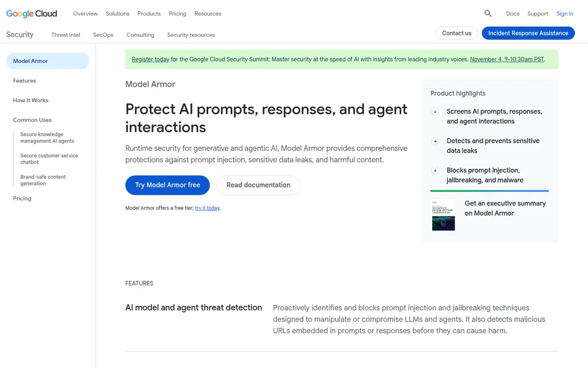Select Model Armor in the sidebar

click(x=48, y=61)
